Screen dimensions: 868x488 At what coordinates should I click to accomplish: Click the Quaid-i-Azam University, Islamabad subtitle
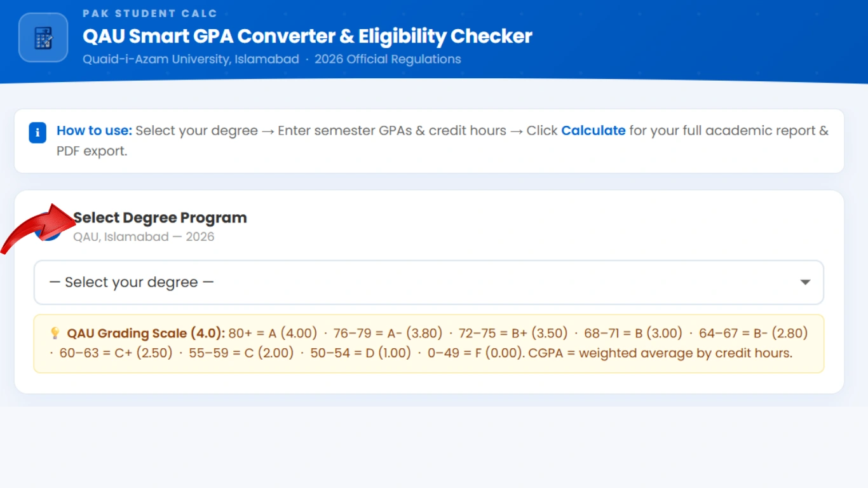click(191, 59)
